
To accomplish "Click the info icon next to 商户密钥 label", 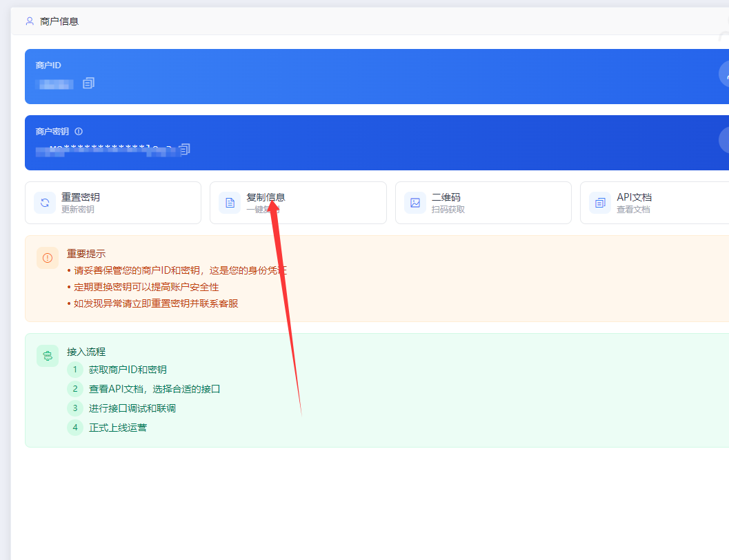I will point(79,131).
